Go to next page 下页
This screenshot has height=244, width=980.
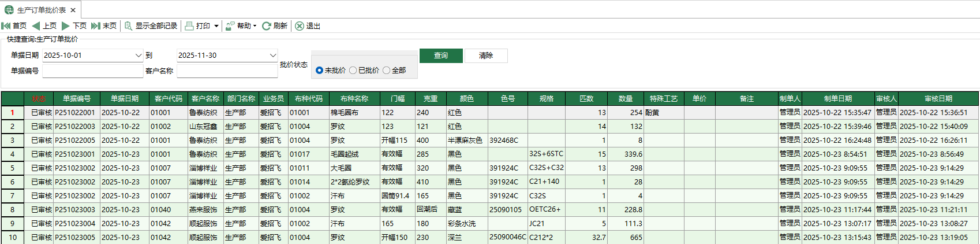coord(74,26)
